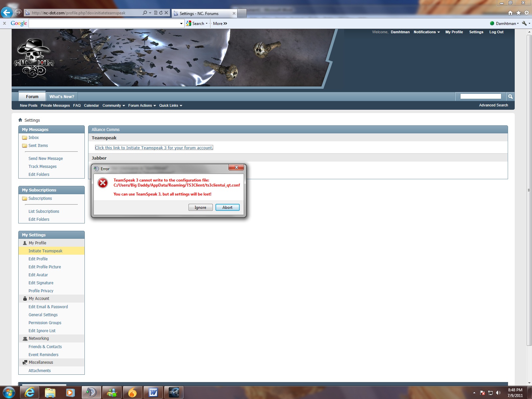Open the Favorites star icon
Screen dimensions: 532x399
pyautogui.click(x=518, y=13)
